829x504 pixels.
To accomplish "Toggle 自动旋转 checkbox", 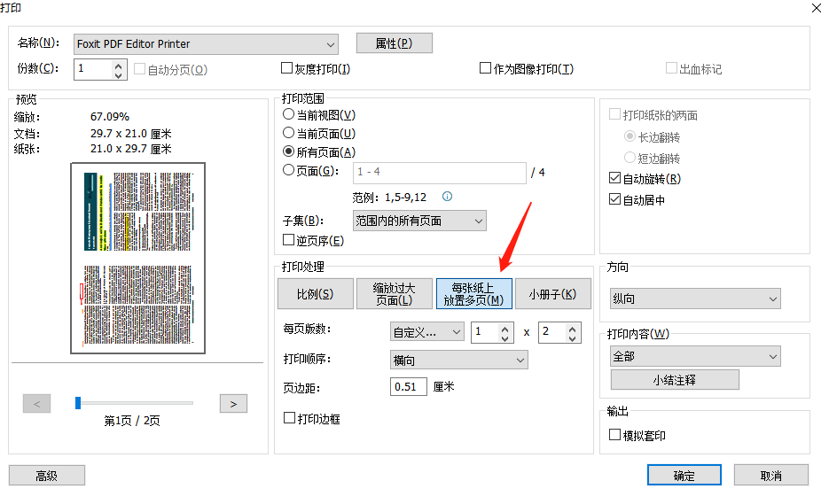I will pos(614,178).
